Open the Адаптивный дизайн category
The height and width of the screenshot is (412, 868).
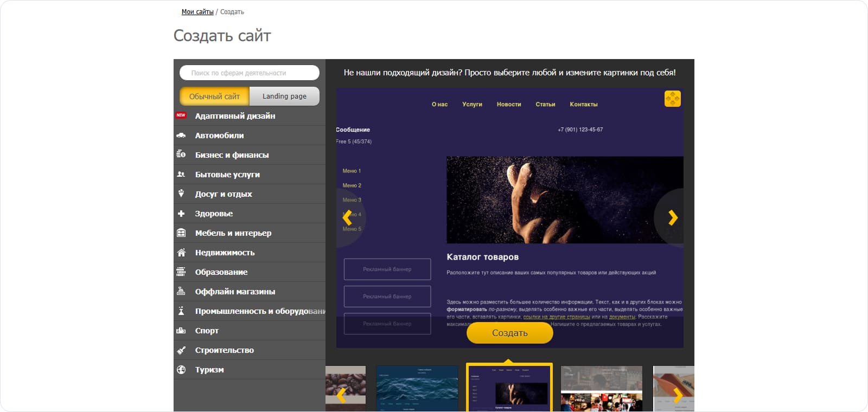tap(235, 116)
